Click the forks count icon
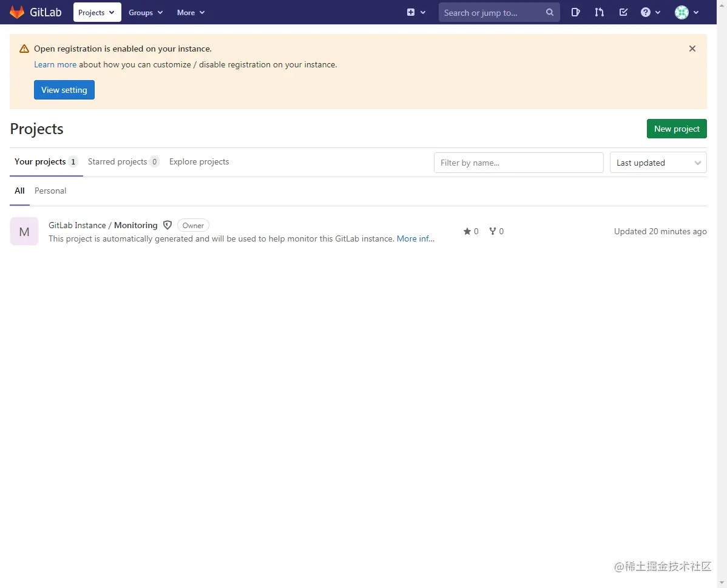The height and width of the screenshot is (588, 727). point(492,231)
